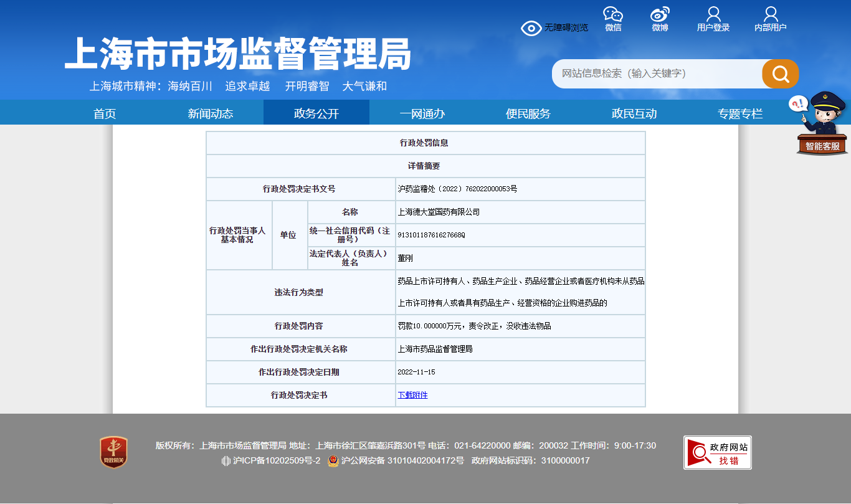The width and height of the screenshot is (851, 504).
Task: Click the 政府网站找错 icon
Action: coord(717,452)
